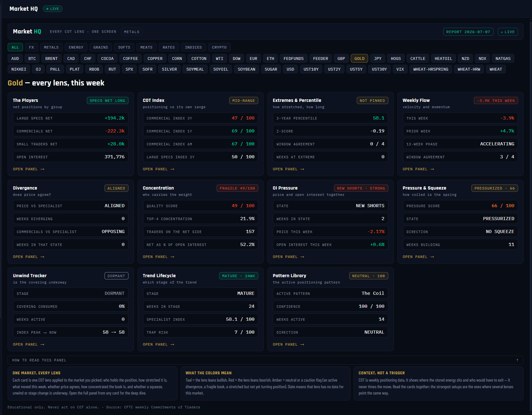Choose the MEATS category filter

point(146,47)
